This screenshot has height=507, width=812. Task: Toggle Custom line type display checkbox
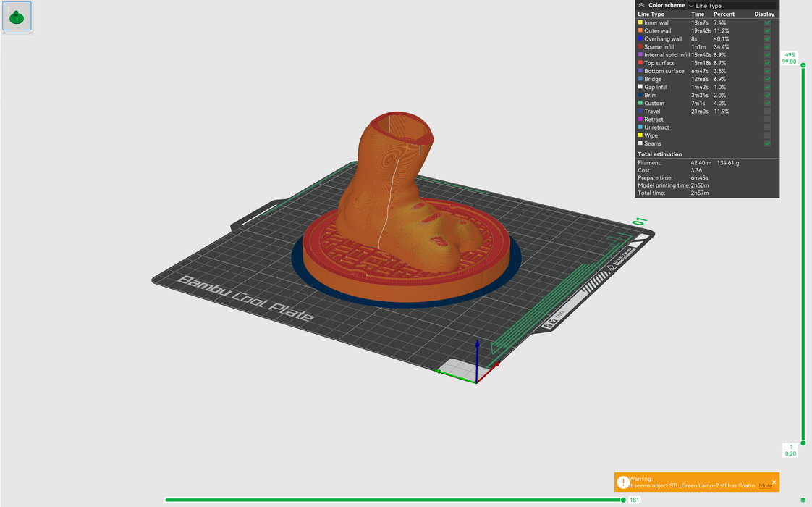click(x=767, y=104)
